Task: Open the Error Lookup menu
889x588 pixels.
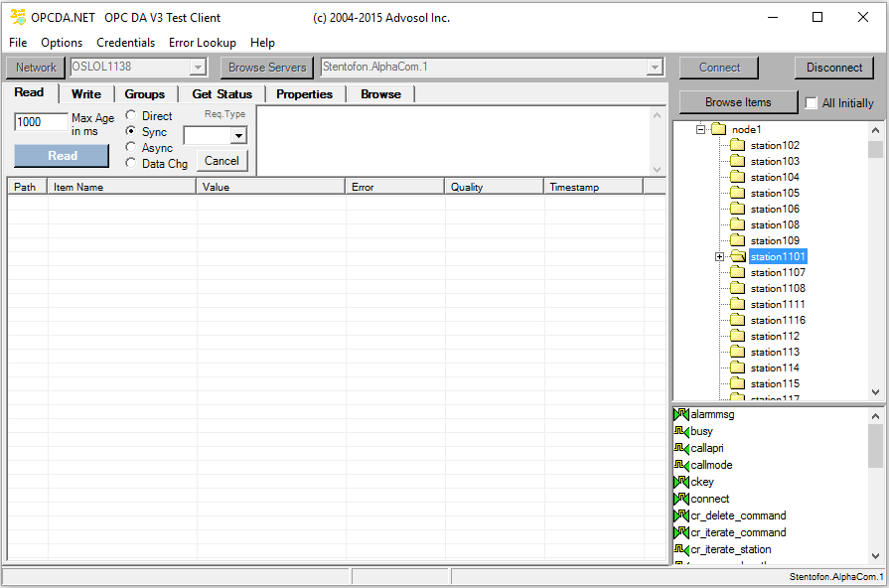Action: click(203, 43)
